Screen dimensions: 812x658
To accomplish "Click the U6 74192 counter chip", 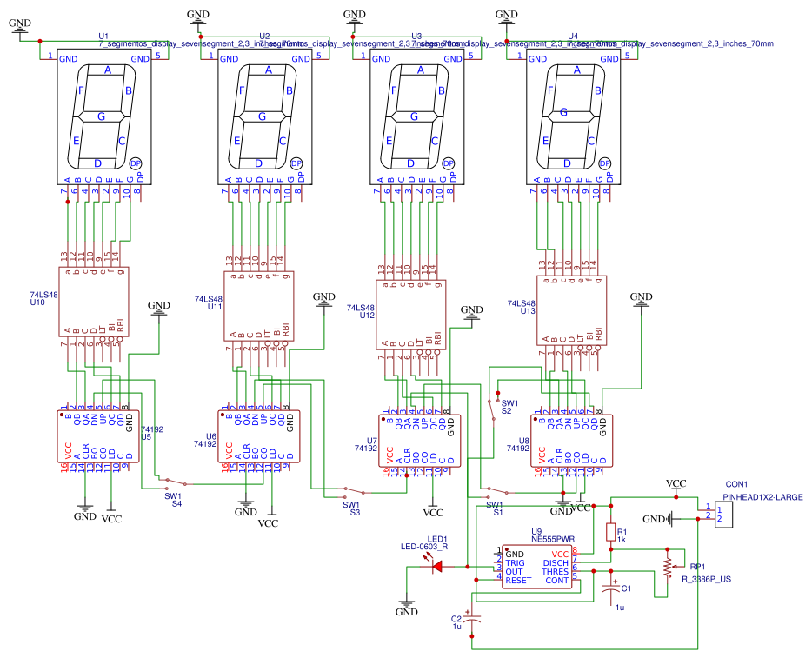I will pyautogui.click(x=258, y=436).
